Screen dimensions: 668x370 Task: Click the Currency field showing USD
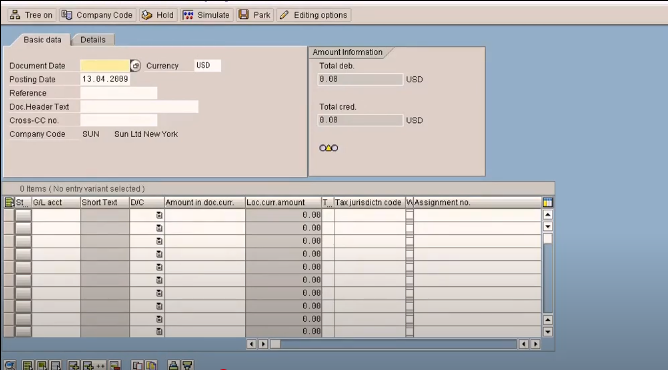coord(207,66)
